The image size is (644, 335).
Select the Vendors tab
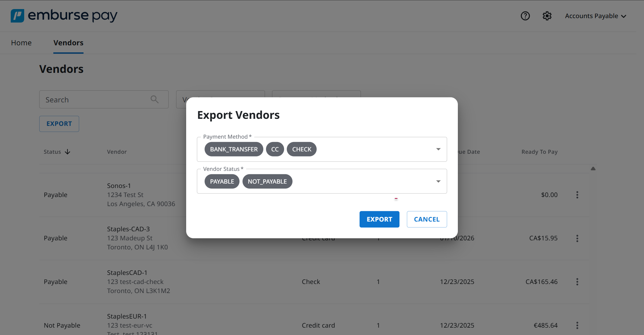68,43
